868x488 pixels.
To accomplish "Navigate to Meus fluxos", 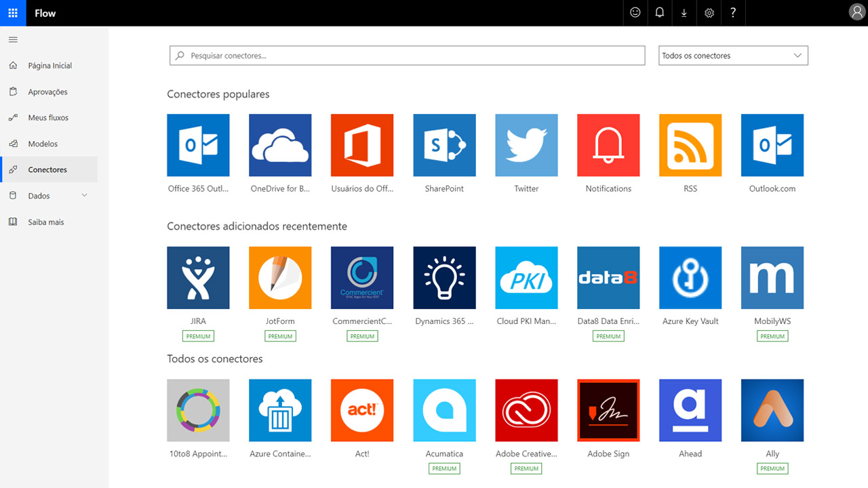I will click(49, 117).
